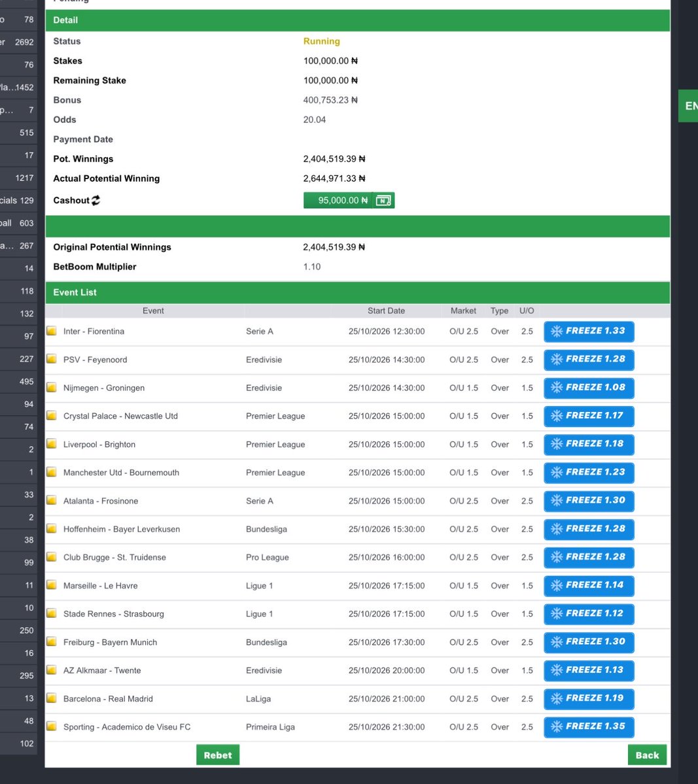Click the yellow icon beside Stade Rennes - Strasbourg

pos(52,613)
